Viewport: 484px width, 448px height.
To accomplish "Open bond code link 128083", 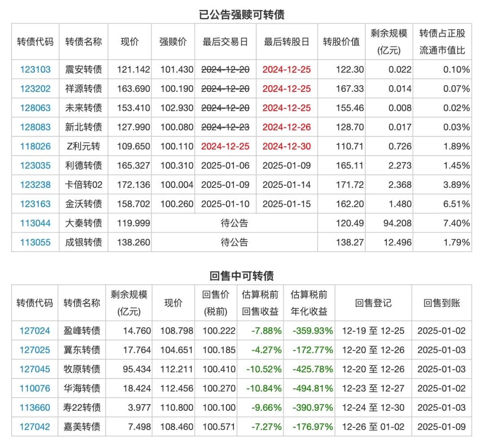I will tap(35, 127).
